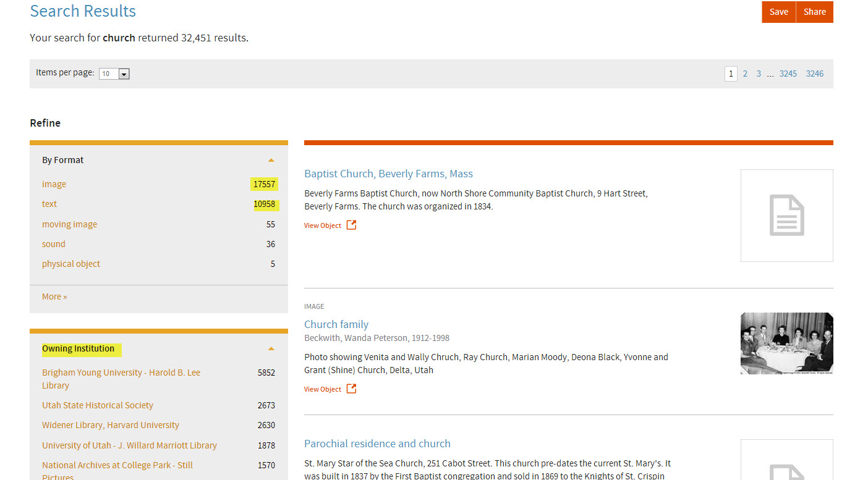This screenshot has width=868, height=480.
Task: Go to results page 3
Action: [759, 74]
